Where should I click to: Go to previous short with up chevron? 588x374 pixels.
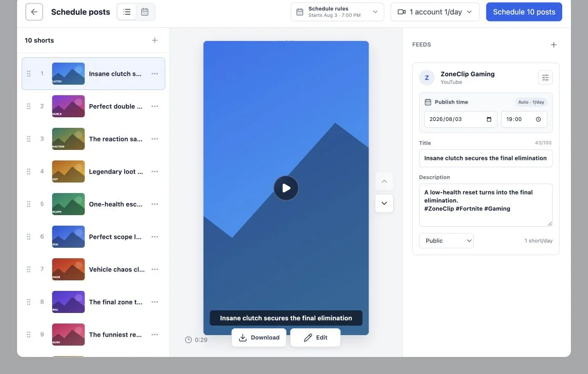[x=384, y=181]
